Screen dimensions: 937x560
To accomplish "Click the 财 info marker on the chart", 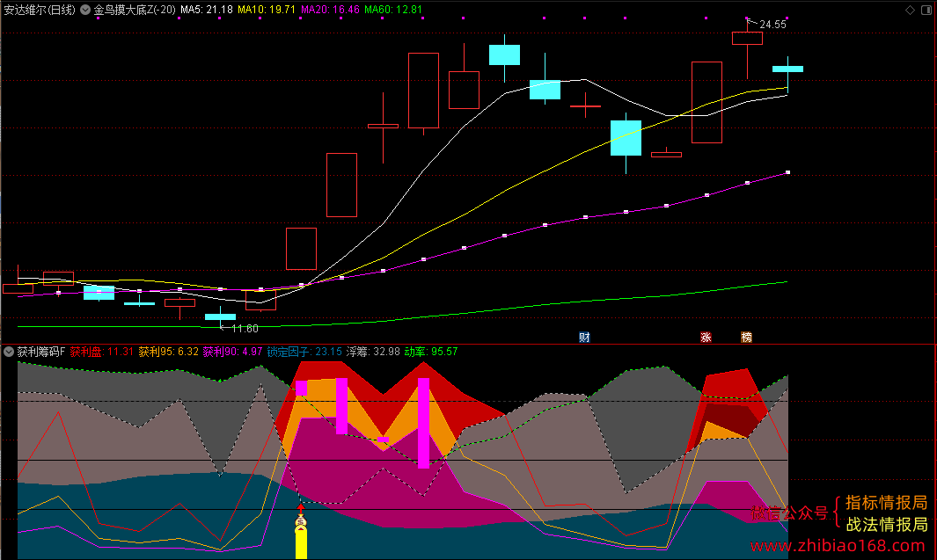I will (584, 338).
